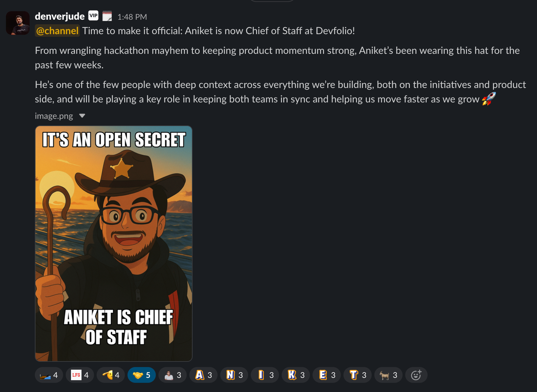537x392 pixels.
Task: Open denverjude's profile avatar
Action: click(18, 23)
